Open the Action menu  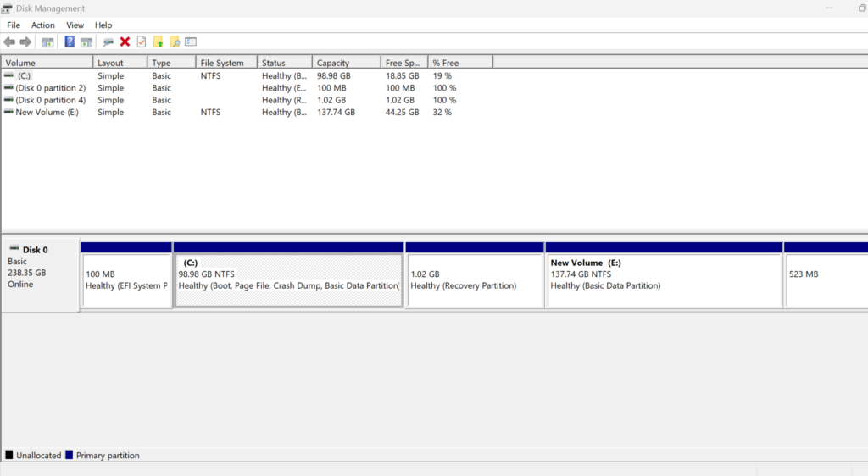click(x=42, y=25)
